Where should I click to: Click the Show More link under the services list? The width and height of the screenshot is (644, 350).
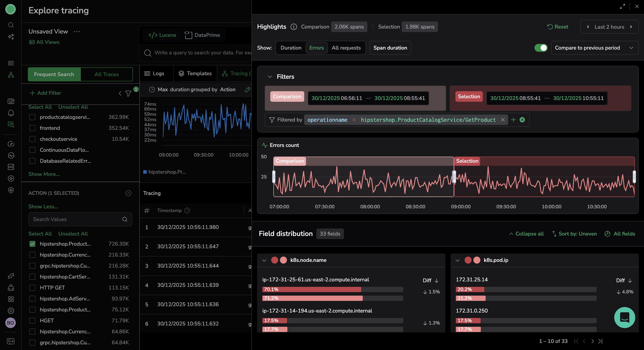click(x=44, y=174)
